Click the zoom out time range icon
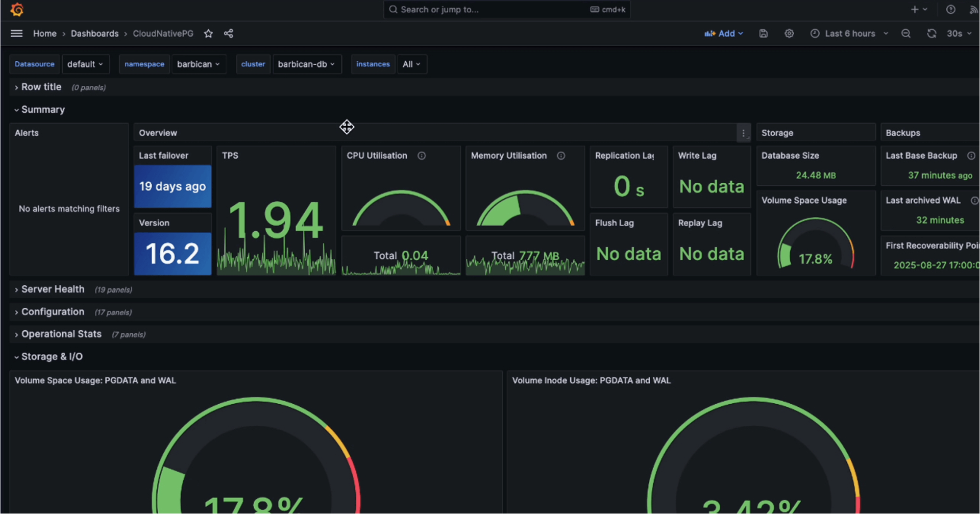 click(x=905, y=34)
